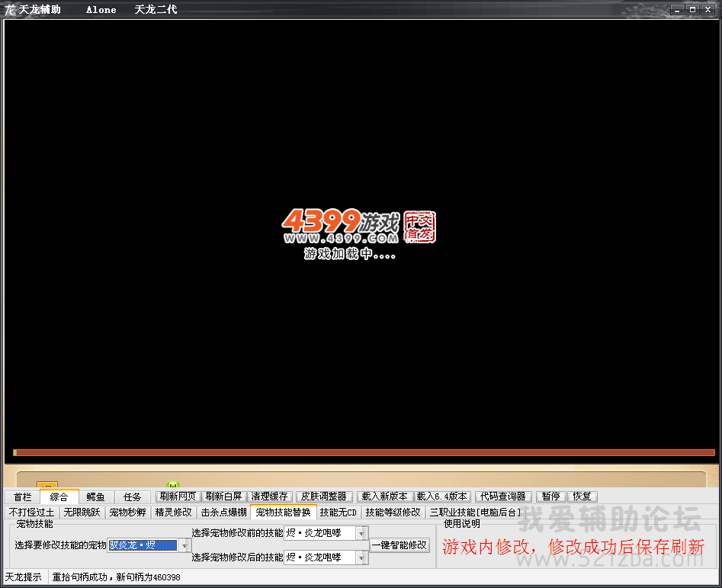The height and width of the screenshot is (588, 722).
Task: Switch to the 综合 tab
Action: point(59,496)
